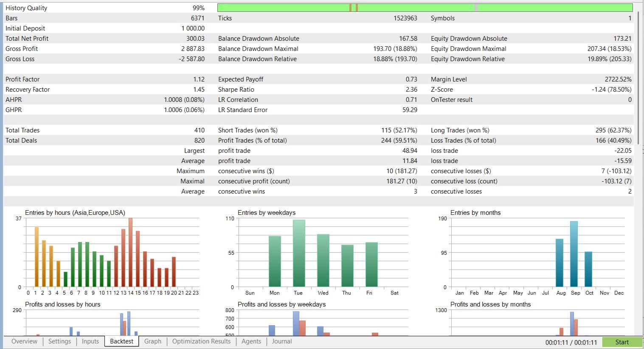The image size is (644, 349).
Task: Click the Entries by hours chart title
Action: point(75,213)
